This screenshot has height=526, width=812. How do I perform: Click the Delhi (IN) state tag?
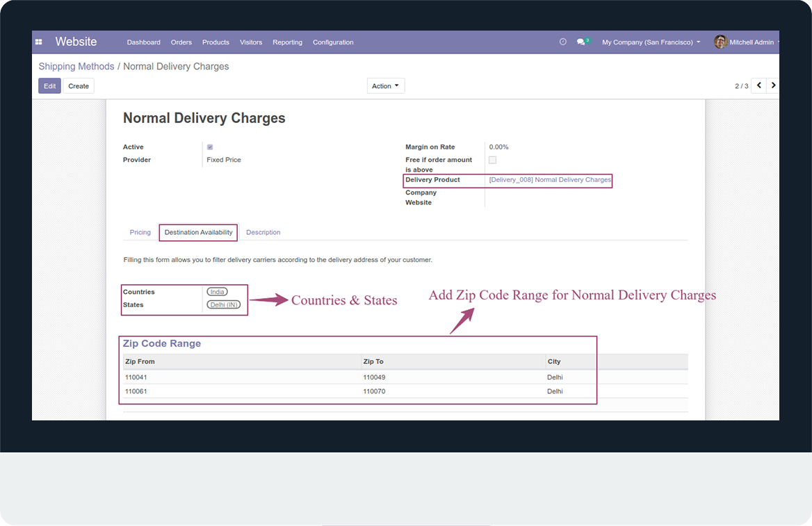(224, 305)
